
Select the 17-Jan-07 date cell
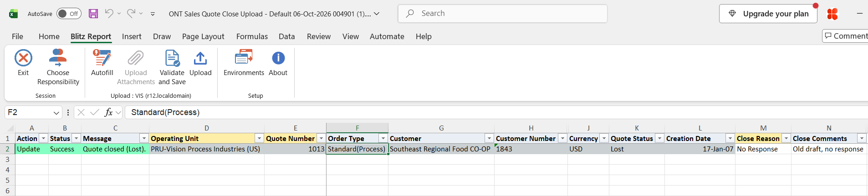coord(700,149)
